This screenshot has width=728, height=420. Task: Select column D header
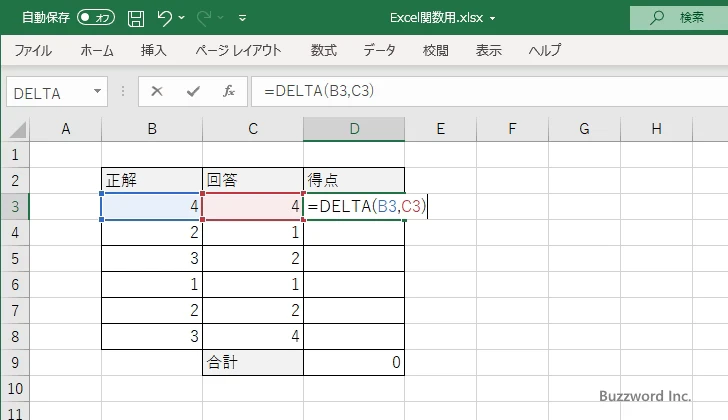354,129
